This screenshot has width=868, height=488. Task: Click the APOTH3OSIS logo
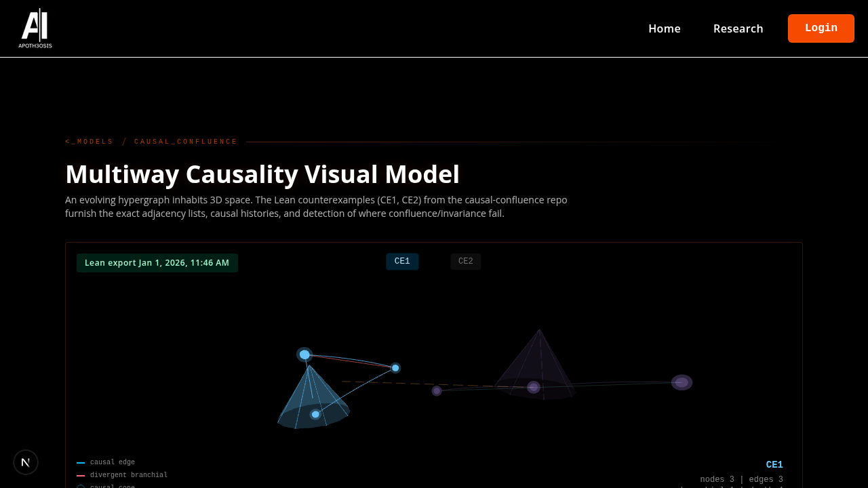[x=35, y=28]
